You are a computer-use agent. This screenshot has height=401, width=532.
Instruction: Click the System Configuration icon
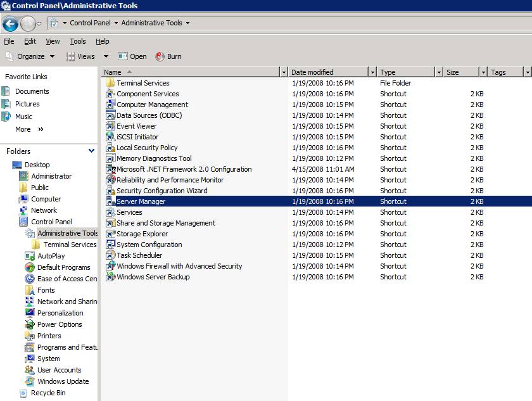click(x=110, y=245)
